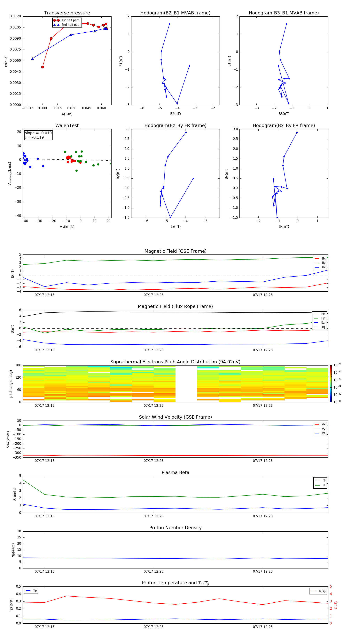The height and width of the screenshot is (644, 351).
Task: Click the '2nd half path' legend entry
Action: click(67, 25)
